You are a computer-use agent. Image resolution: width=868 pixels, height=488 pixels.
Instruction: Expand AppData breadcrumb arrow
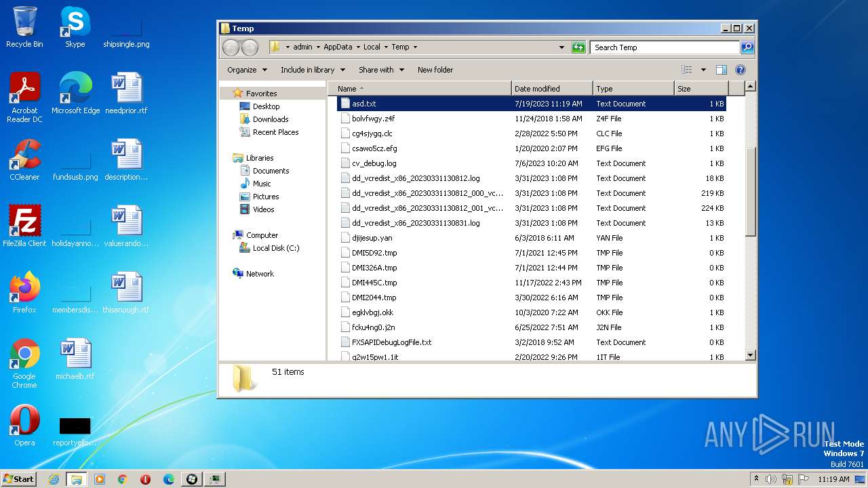tap(358, 47)
